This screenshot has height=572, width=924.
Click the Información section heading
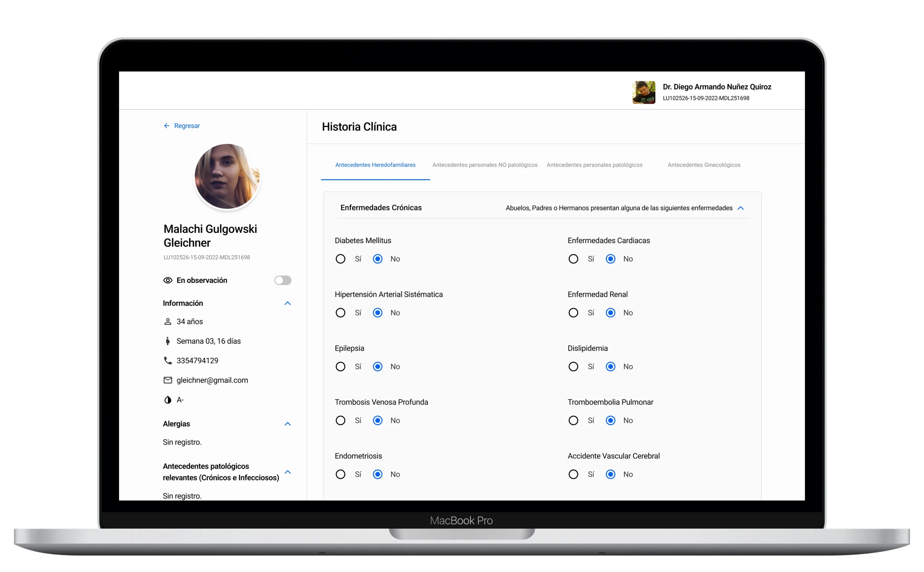[183, 303]
